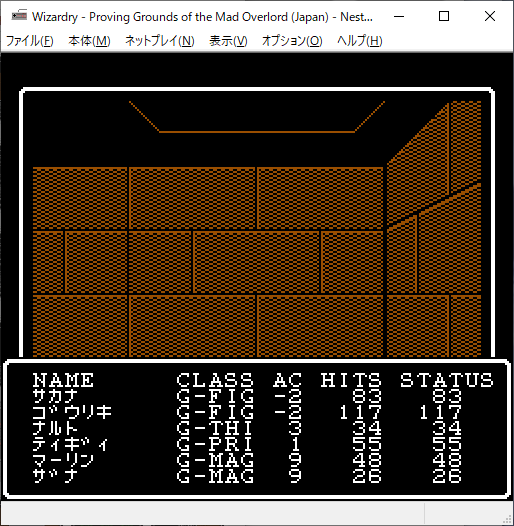Click the AC value 3 for ナルト
The height and width of the screenshot is (526, 514).
point(295,428)
